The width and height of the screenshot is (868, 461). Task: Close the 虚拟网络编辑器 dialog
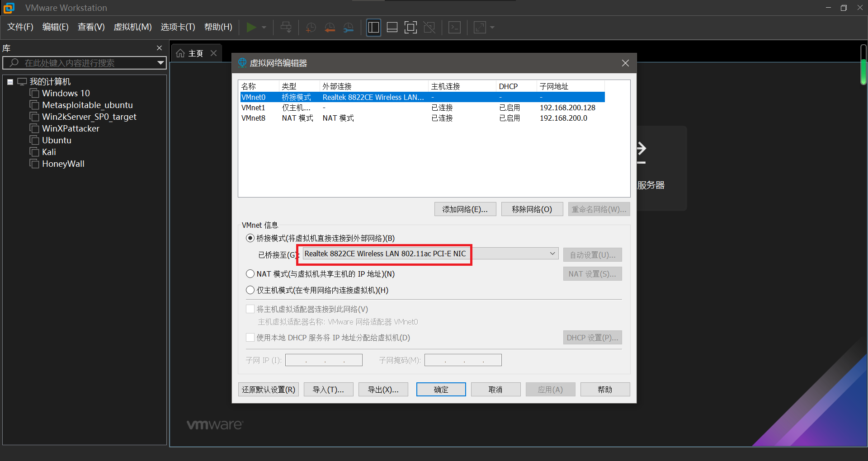click(x=625, y=63)
